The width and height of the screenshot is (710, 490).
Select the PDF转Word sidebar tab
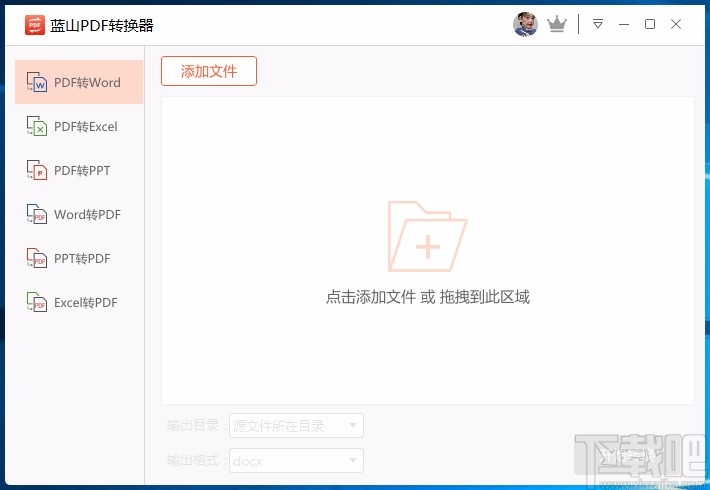(79, 82)
